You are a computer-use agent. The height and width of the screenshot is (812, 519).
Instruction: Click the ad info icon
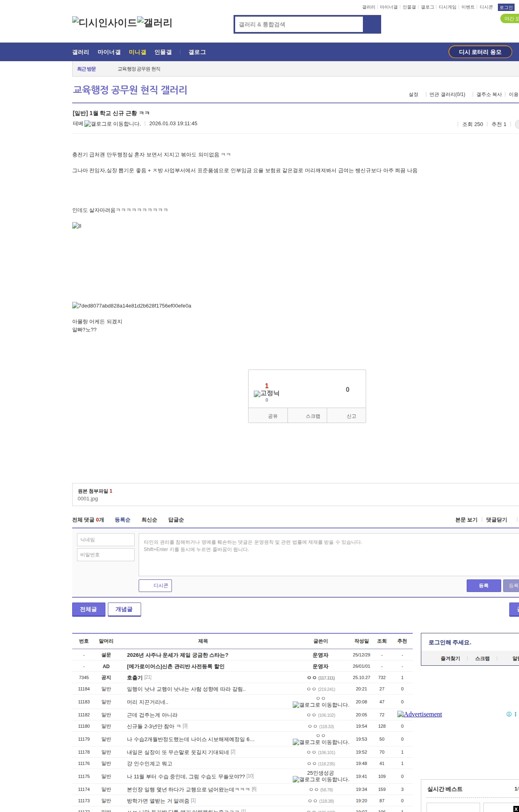(509, 714)
